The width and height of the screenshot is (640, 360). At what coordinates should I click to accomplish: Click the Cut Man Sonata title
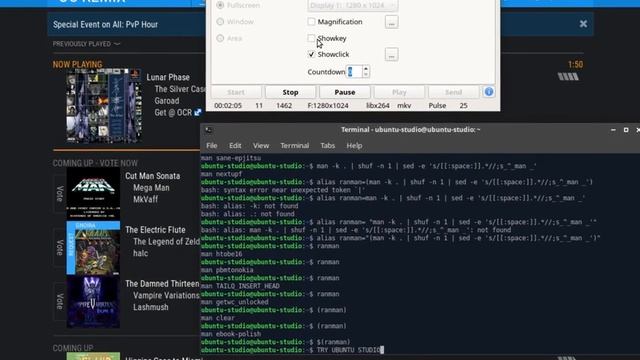[153, 176]
